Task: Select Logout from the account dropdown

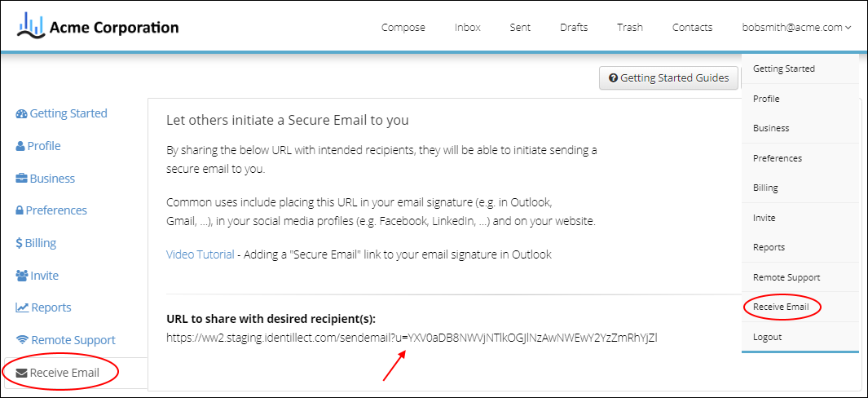Action: click(x=767, y=337)
